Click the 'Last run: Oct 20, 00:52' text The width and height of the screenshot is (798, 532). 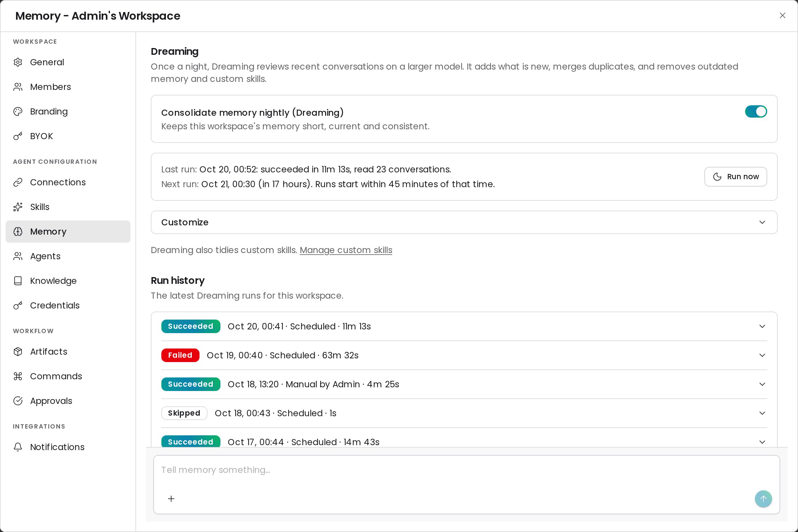click(306, 169)
